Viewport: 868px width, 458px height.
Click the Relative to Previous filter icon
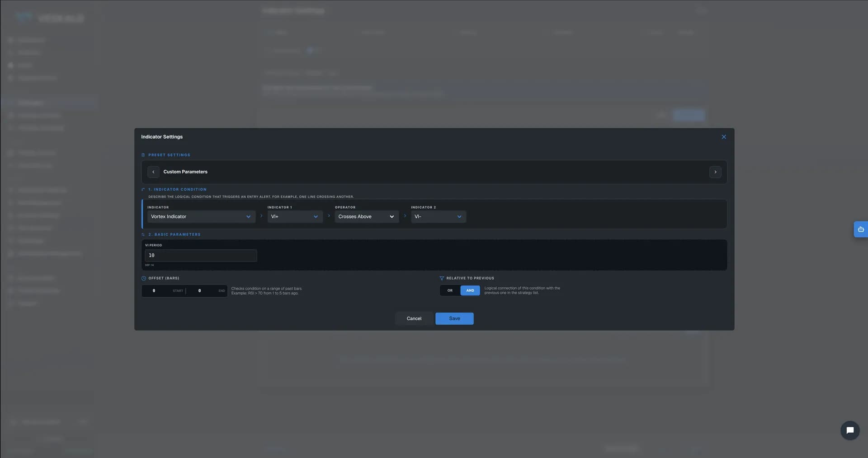(x=442, y=278)
